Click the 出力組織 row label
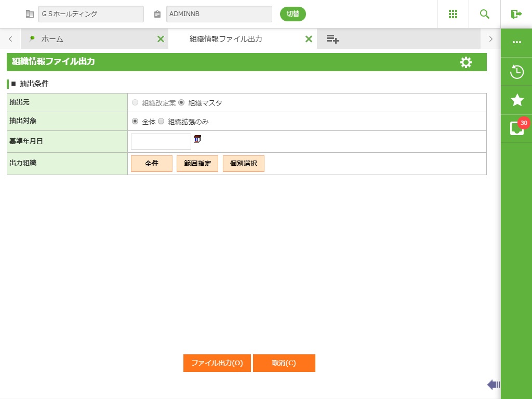532x399 pixels. (x=23, y=163)
